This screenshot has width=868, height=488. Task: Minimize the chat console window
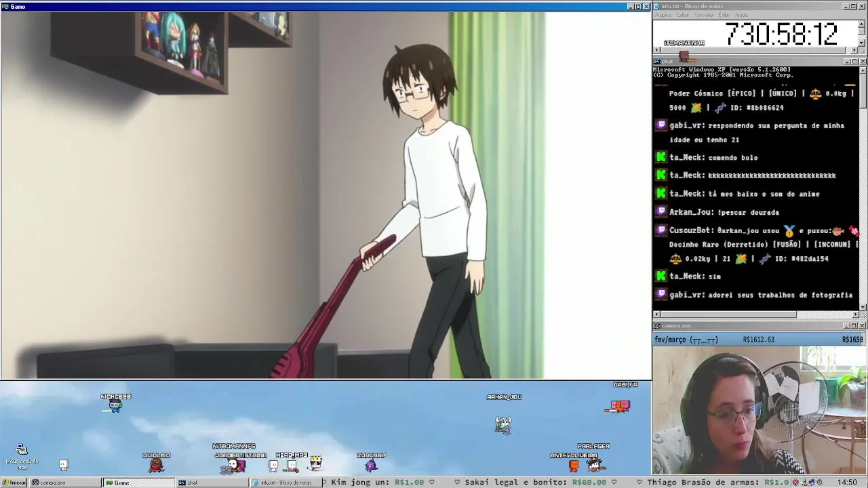click(x=846, y=62)
